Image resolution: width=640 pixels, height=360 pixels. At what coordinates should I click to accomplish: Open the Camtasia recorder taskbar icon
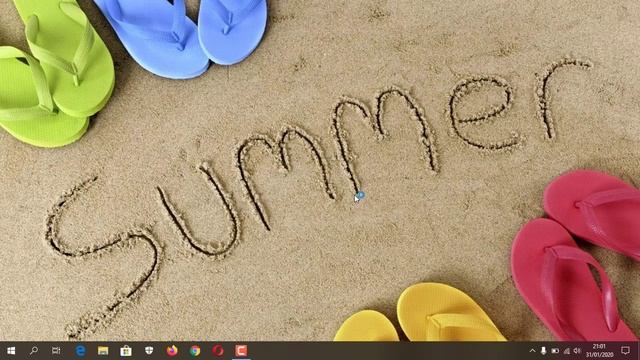coord(241,351)
